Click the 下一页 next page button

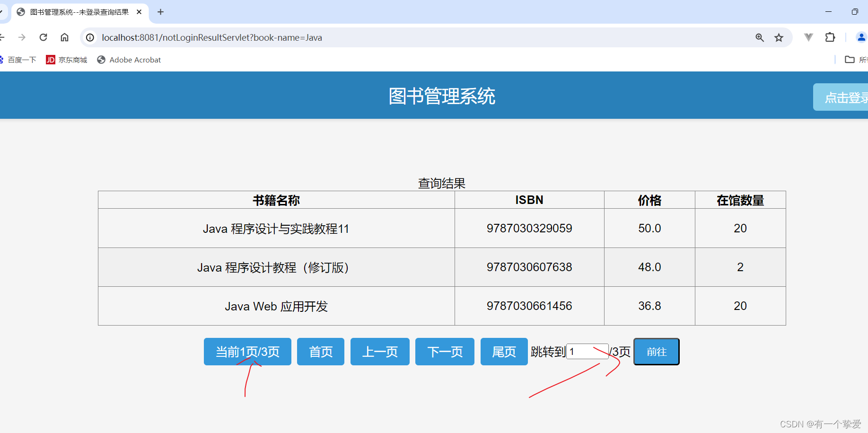coord(444,352)
